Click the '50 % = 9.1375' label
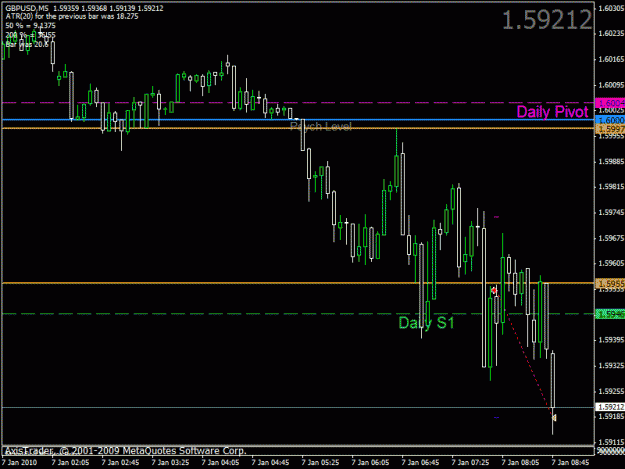The height and width of the screenshot is (469, 625). [x=31, y=26]
